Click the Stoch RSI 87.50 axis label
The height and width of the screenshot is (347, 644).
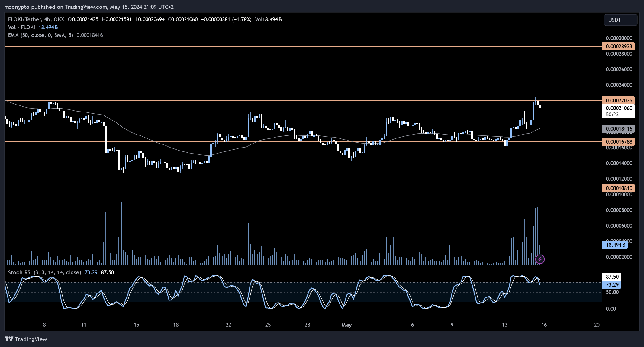click(612, 277)
